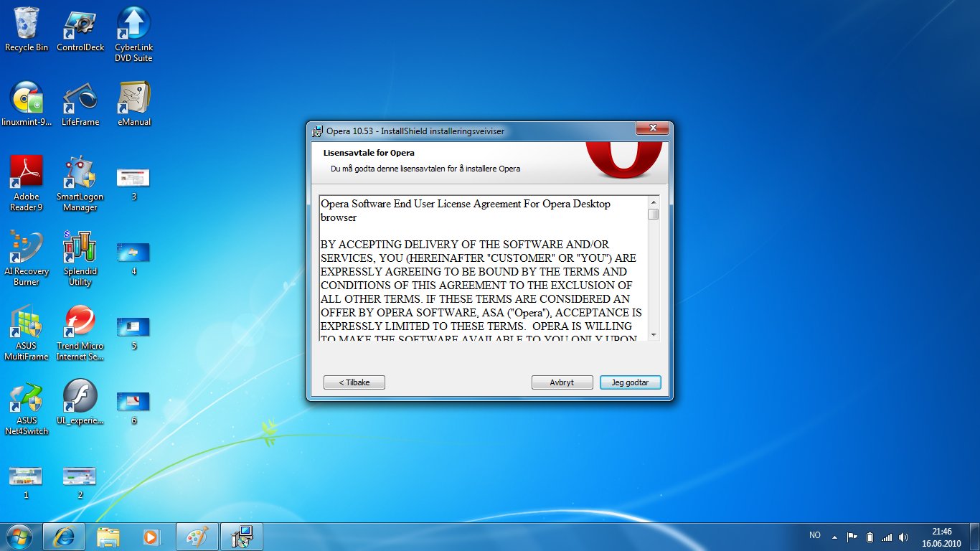Select desktop image file named 4
Image resolution: width=980 pixels, height=551 pixels.
tap(133, 258)
